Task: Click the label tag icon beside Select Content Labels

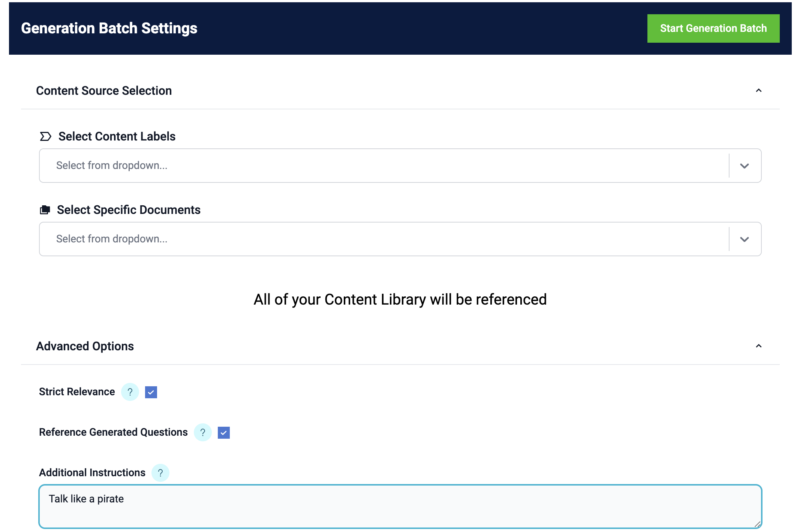Action: 45,136
